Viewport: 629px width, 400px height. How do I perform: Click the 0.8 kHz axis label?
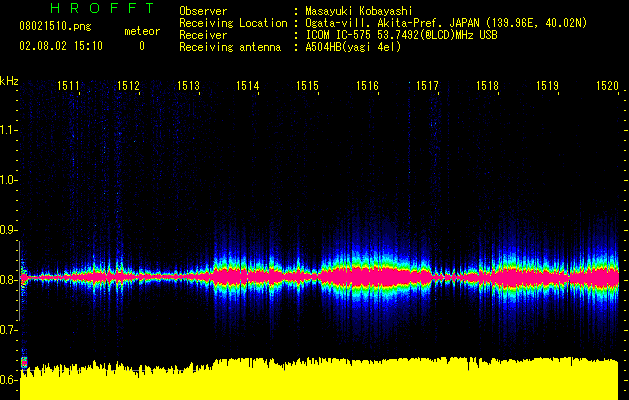[7, 280]
